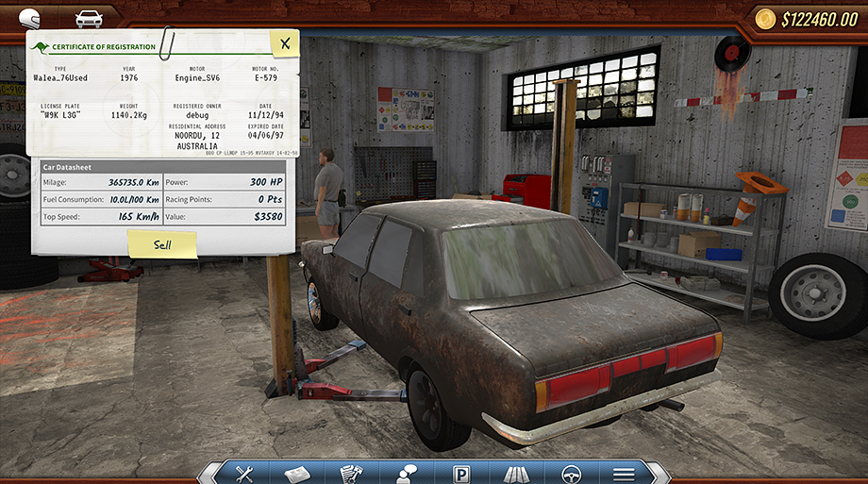Open the chat person speech bubble icon
This screenshot has width=868, height=484.
click(x=408, y=474)
